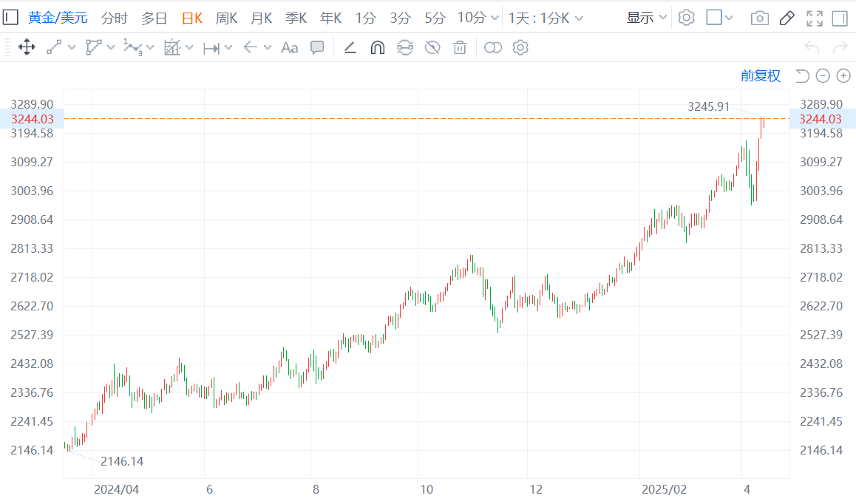This screenshot has width=856, height=504.
Task: Click the 前复权 adjustment link
Action: [x=760, y=75]
